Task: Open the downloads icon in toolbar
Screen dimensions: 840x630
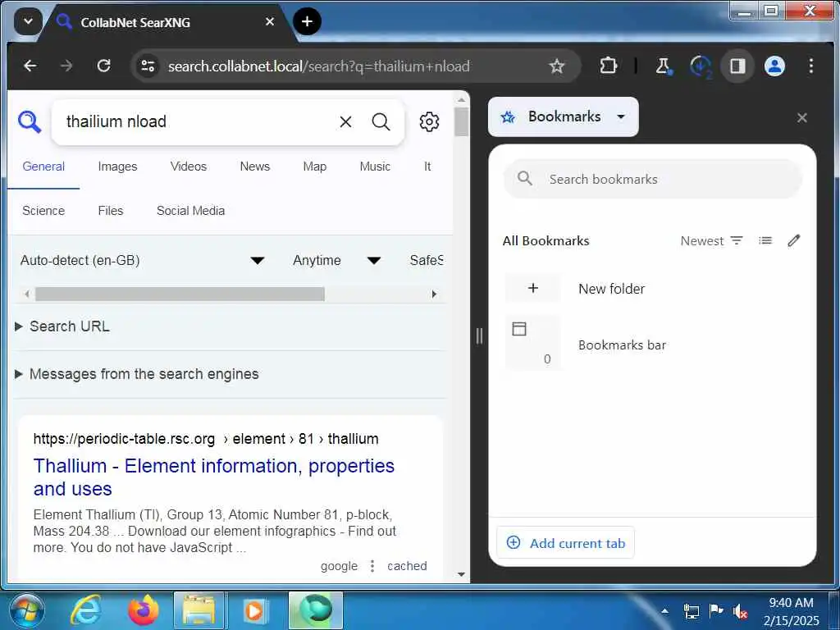Action: point(701,66)
